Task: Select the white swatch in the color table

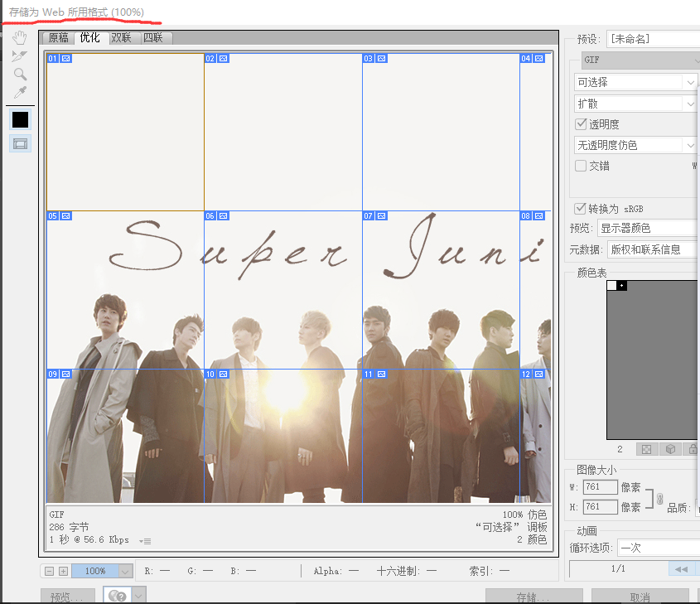Action: [611, 286]
